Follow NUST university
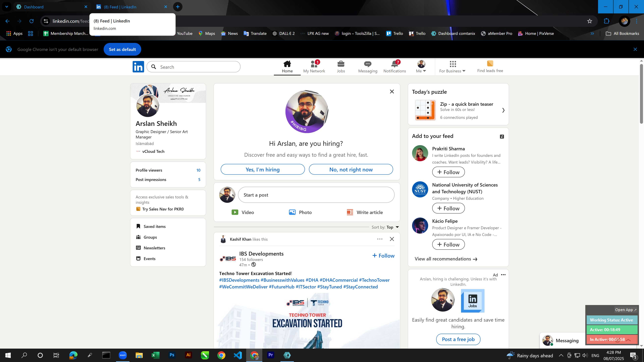 coord(448,208)
